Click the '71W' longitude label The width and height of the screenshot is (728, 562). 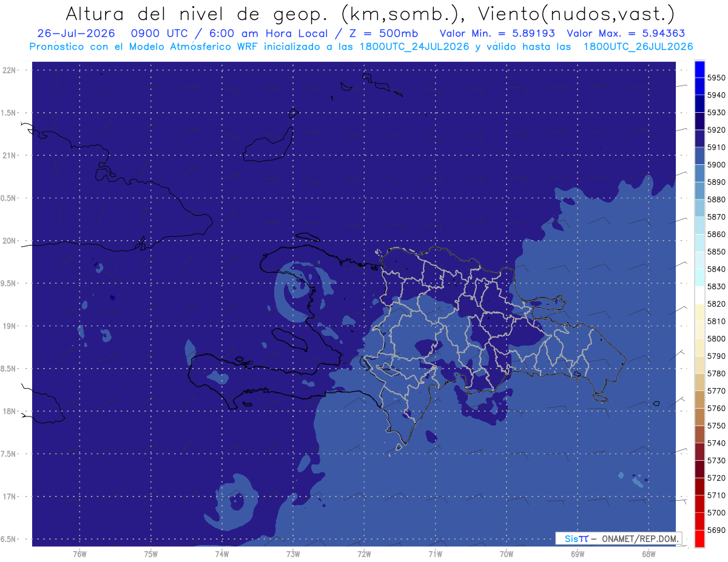click(435, 554)
